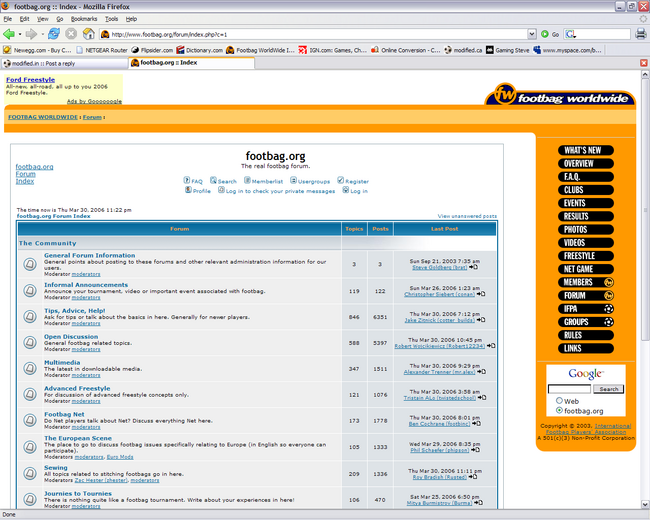Open the Home page icon
650x520 pixels.
click(x=88, y=34)
